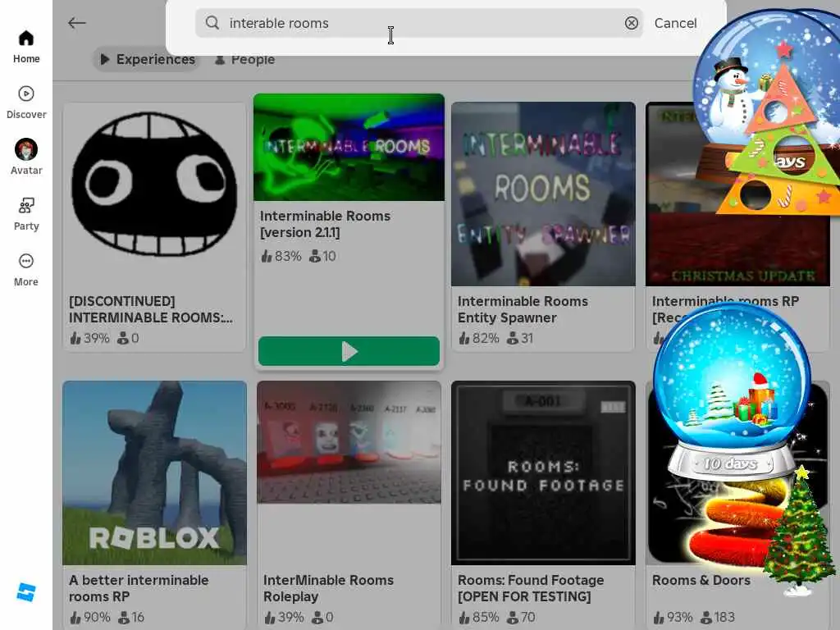The width and height of the screenshot is (840, 630).
Task: Switch to the Experiences tab
Action: (x=148, y=59)
